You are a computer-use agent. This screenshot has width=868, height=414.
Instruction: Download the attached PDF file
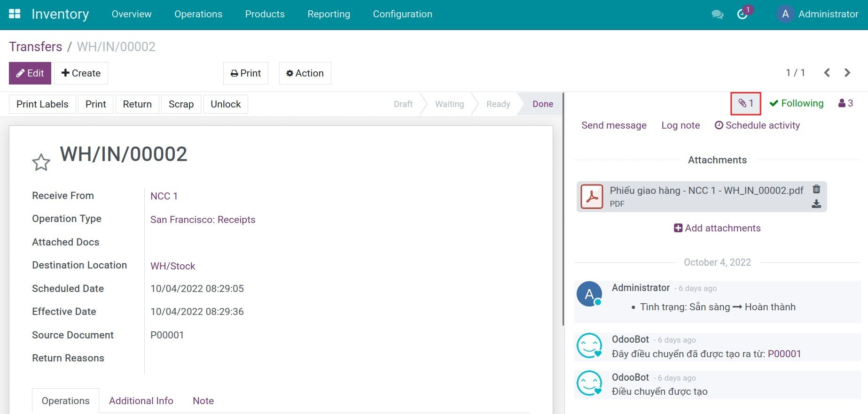[x=816, y=204]
